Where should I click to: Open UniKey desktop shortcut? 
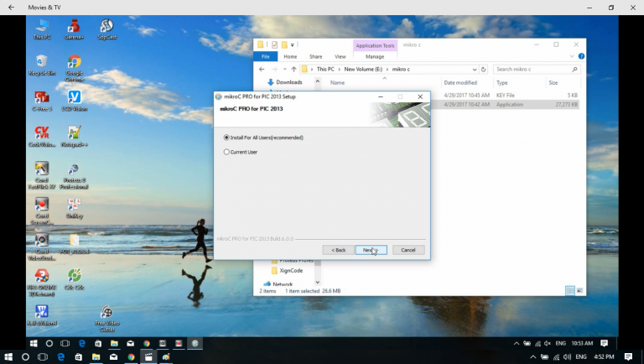(x=75, y=208)
